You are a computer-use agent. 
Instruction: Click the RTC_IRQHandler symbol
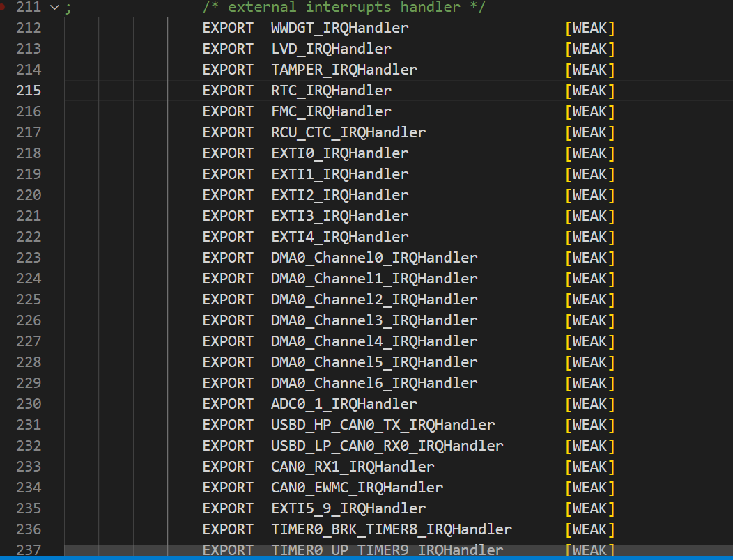coord(331,91)
